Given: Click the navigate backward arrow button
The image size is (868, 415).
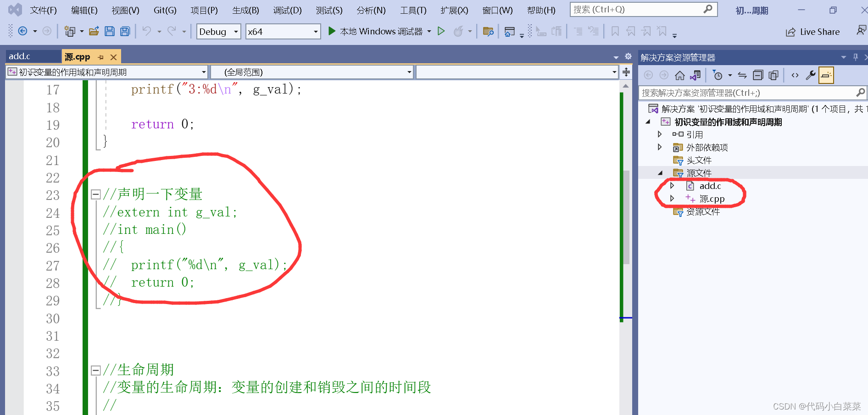Looking at the screenshot, I should point(23,31).
